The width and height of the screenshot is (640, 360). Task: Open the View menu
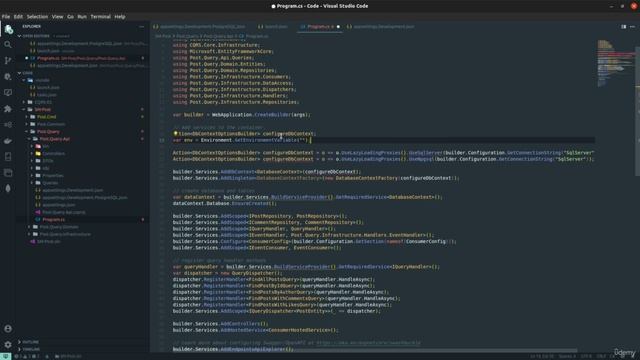(x=57, y=17)
